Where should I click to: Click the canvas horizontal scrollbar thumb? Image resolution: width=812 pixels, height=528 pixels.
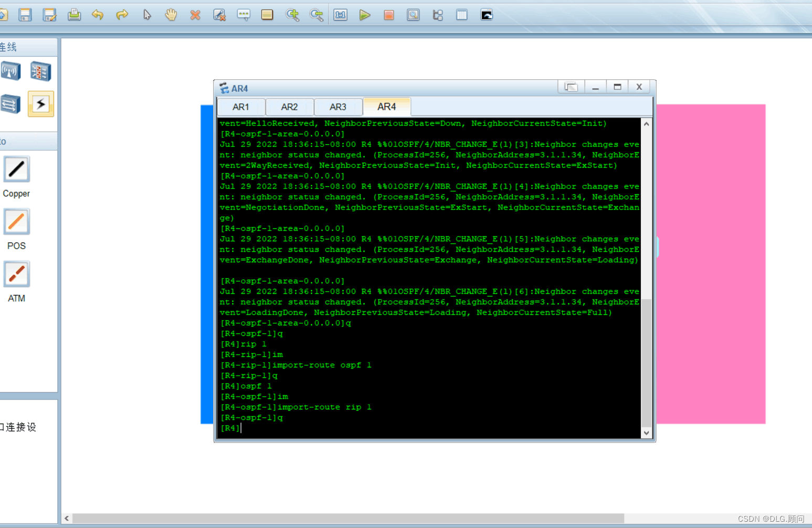348,519
